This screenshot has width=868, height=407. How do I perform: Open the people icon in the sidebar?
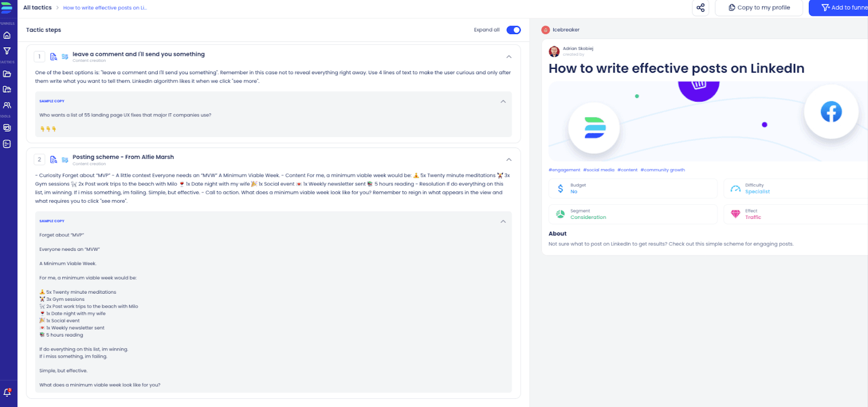point(7,105)
